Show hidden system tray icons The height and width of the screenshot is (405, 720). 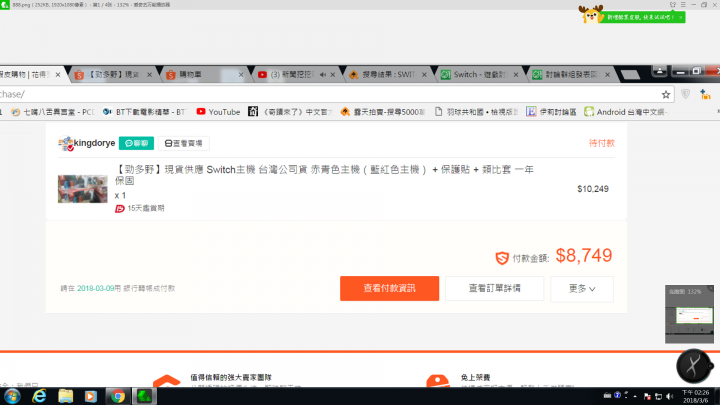pos(635,396)
